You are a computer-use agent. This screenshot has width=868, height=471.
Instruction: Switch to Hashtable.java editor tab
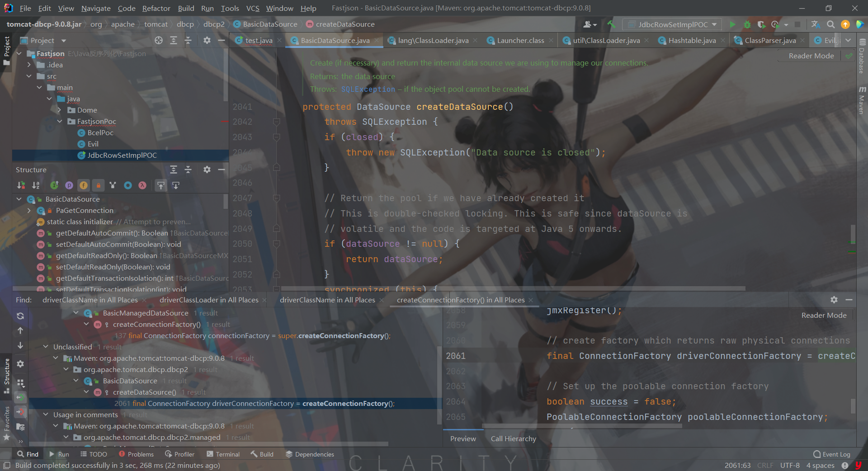pos(692,40)
